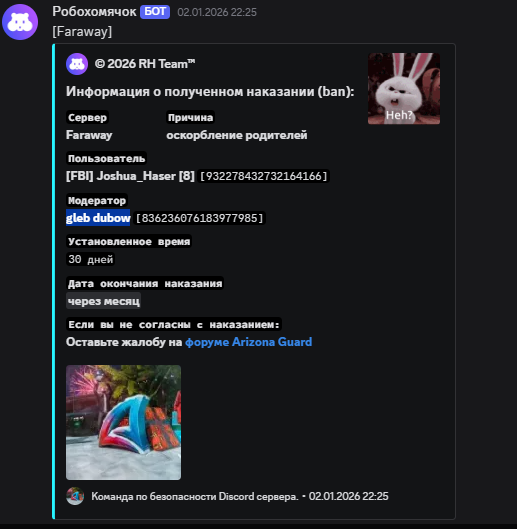Click the user ID code 932278432732164166

point(264,176)
